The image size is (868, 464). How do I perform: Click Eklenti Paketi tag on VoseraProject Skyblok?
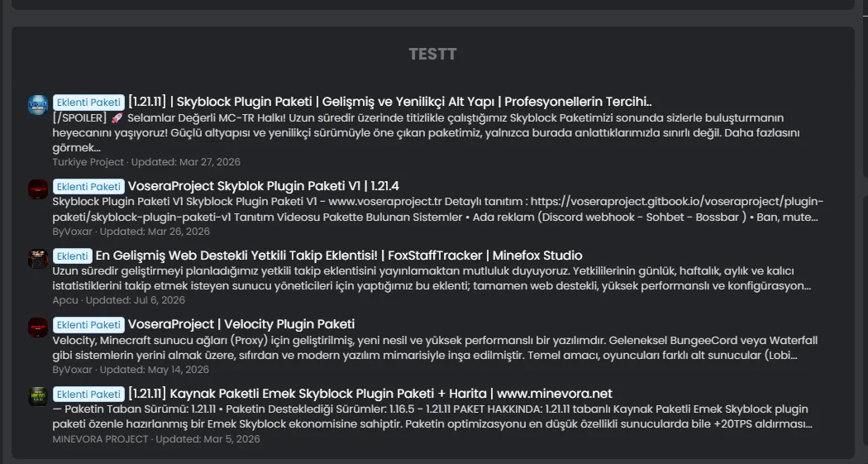click(88, 186)
